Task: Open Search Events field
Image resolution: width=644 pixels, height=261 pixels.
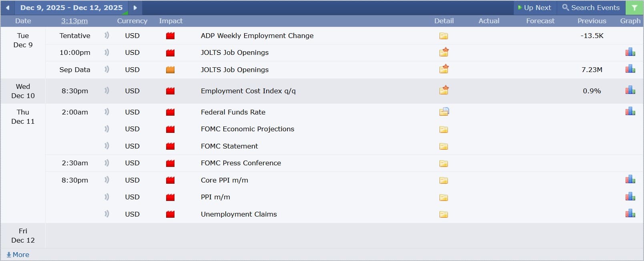Action: tap(591, 8)
